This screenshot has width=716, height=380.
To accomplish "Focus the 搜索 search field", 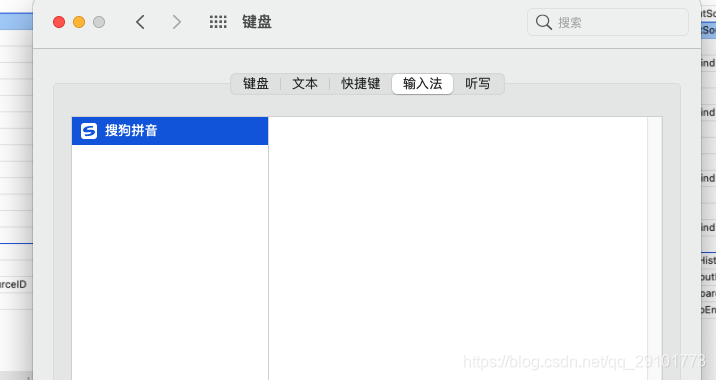I will tap(608, 22).
